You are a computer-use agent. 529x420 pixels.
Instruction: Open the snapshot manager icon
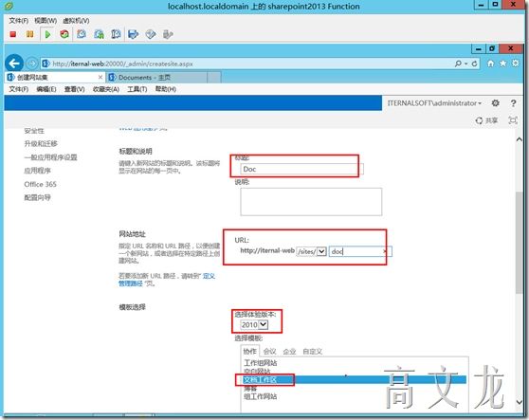(x=116, y=34)
